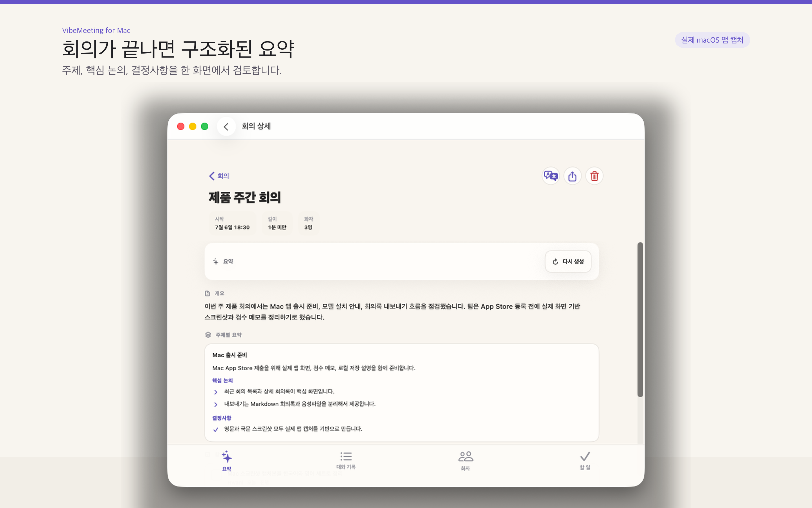Expand the 내보내기는 Markdown discussion item
This screenshot has width=812, height=508.
tap(216, 404)
